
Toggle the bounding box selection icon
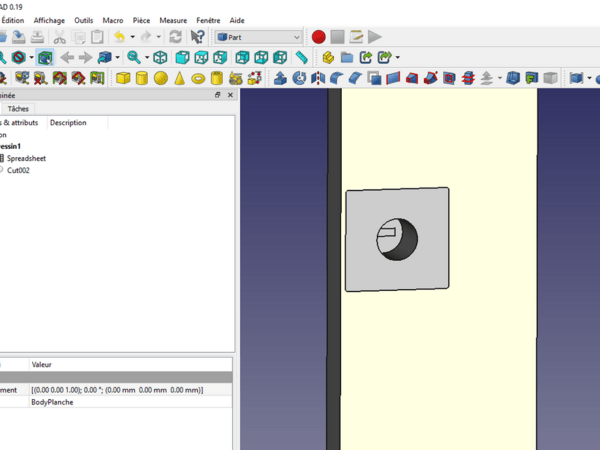coord(45,57)
